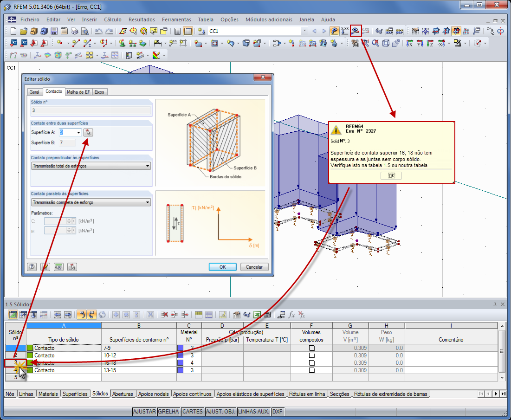Switch to the Geral tab
Image resolution: width=511 pixels, height=420 pixels.
(x=34, y=92)
